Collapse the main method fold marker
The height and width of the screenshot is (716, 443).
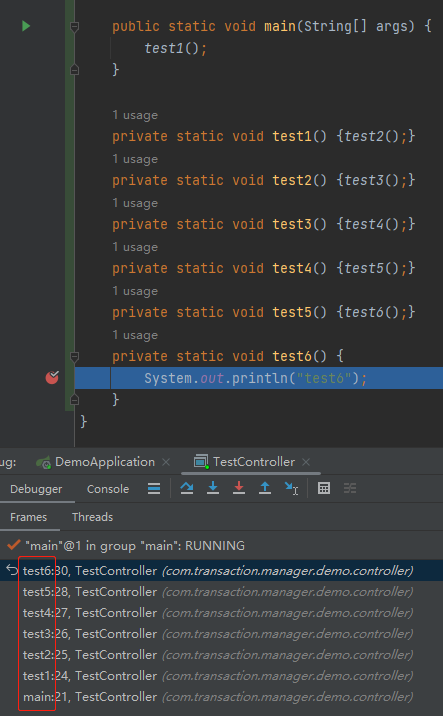(74, 27)
